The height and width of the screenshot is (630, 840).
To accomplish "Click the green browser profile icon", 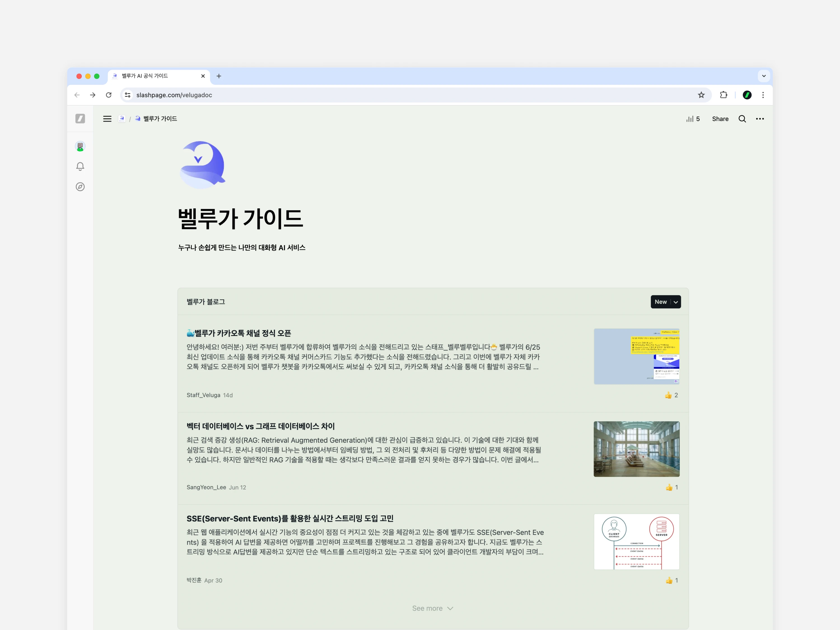I will [x=747, y=95].
